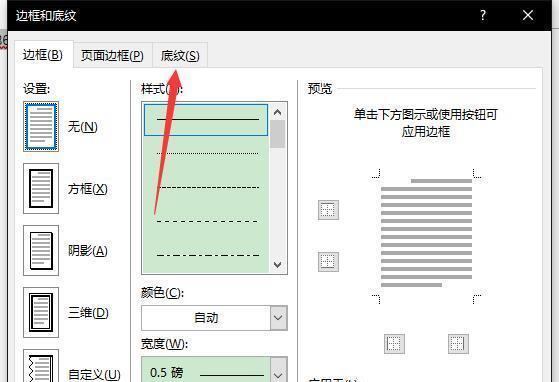Viewport: 559px width, 382px height.
Task: Select the 自定义(U) custom border icon
Action: point(41,366)
